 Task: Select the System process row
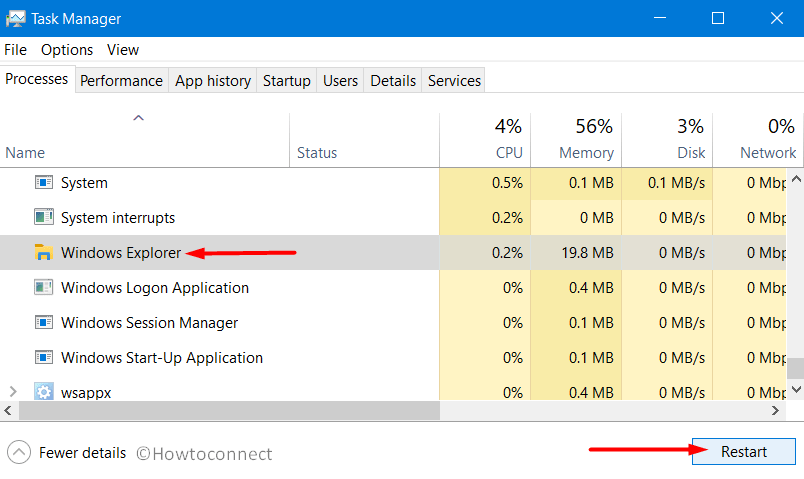click(x=393, y=183)
